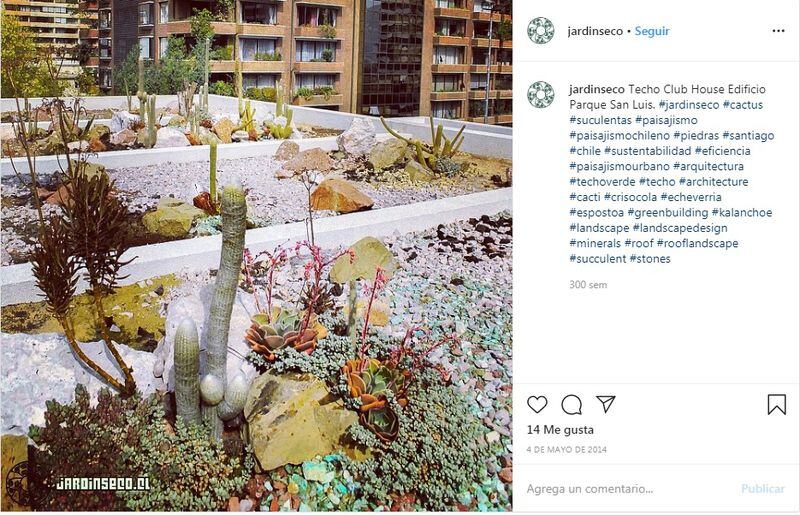Like the post with the heart icon

coord(537,404)
